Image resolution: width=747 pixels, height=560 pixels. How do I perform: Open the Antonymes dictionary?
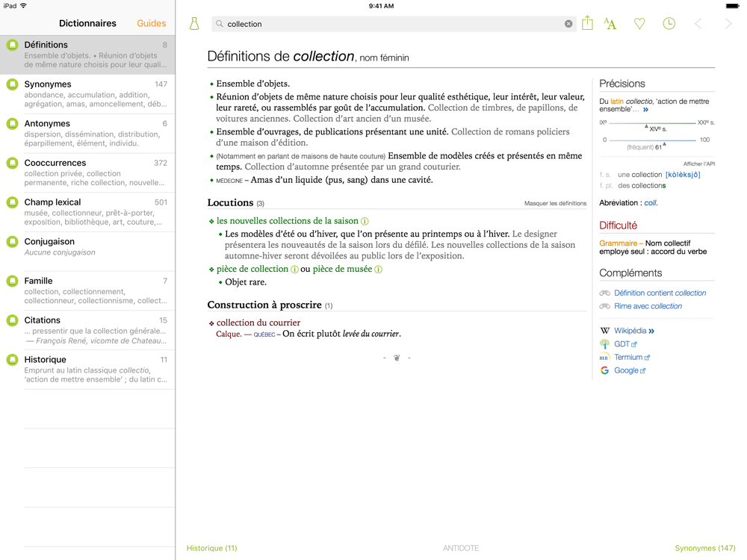[x=87, y=134]
